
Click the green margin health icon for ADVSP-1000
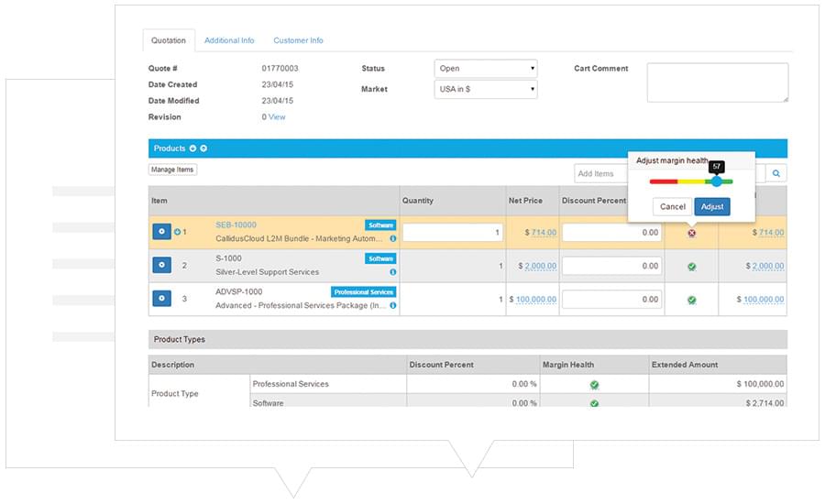(691, 300)
